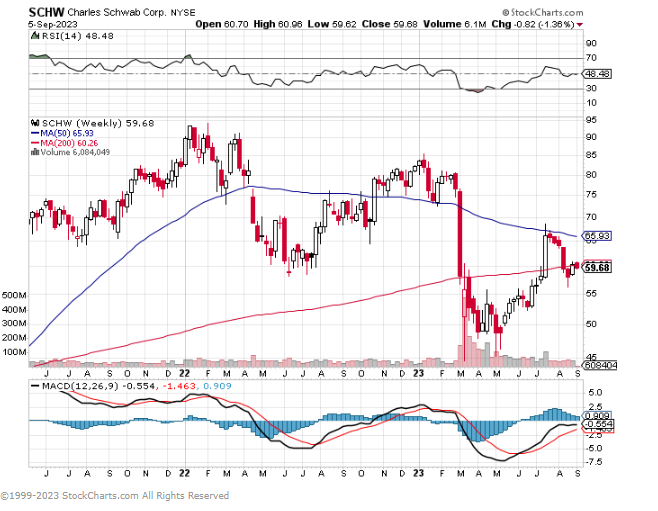Click the 85 price axis label
This screenshot has width=658, height=511.
(591, 156)
